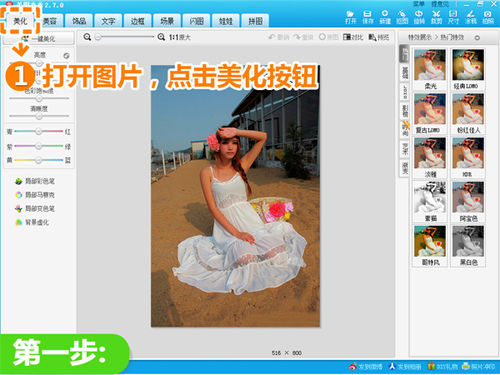Image resolution: width=500 pixels, height=375 pixels.
Task: Select the 时尚 vertical effects tab
Action: pos(405,129)
